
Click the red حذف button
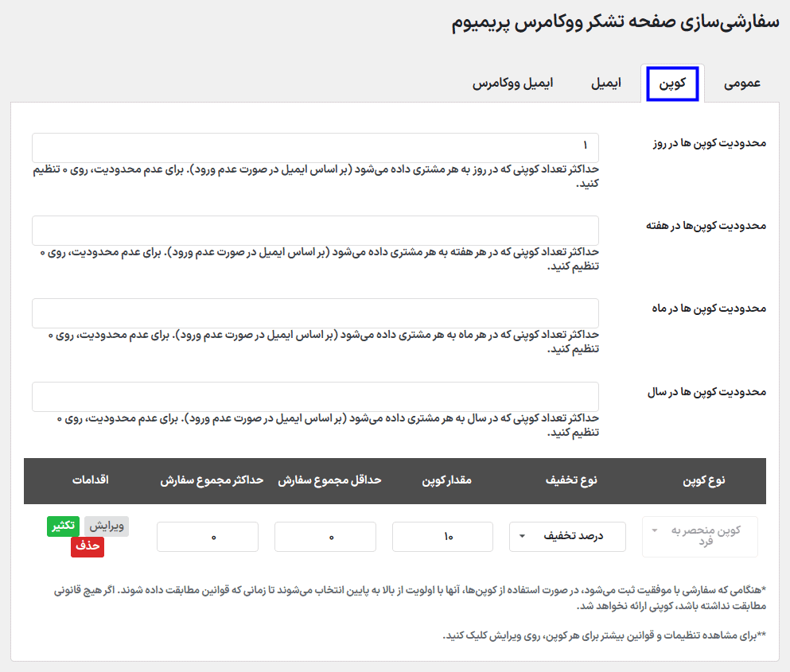[88, 546]
